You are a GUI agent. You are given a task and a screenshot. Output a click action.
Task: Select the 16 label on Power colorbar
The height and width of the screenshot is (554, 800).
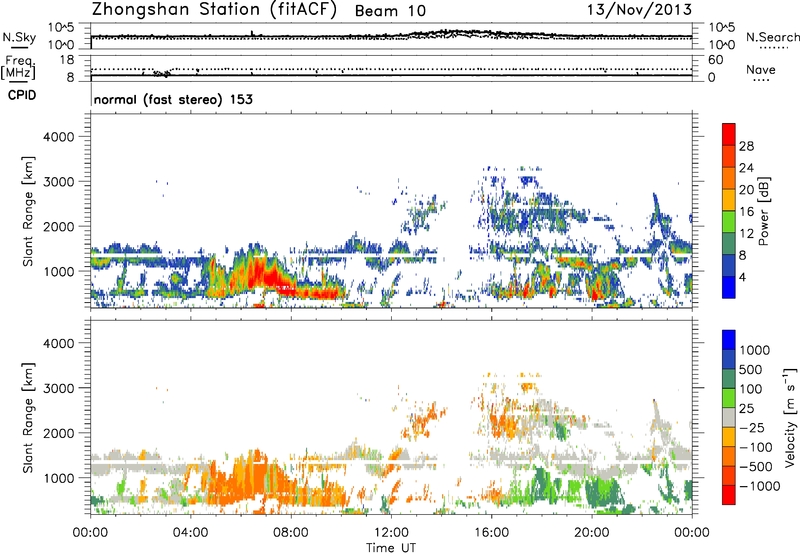[x=746, y=211]
